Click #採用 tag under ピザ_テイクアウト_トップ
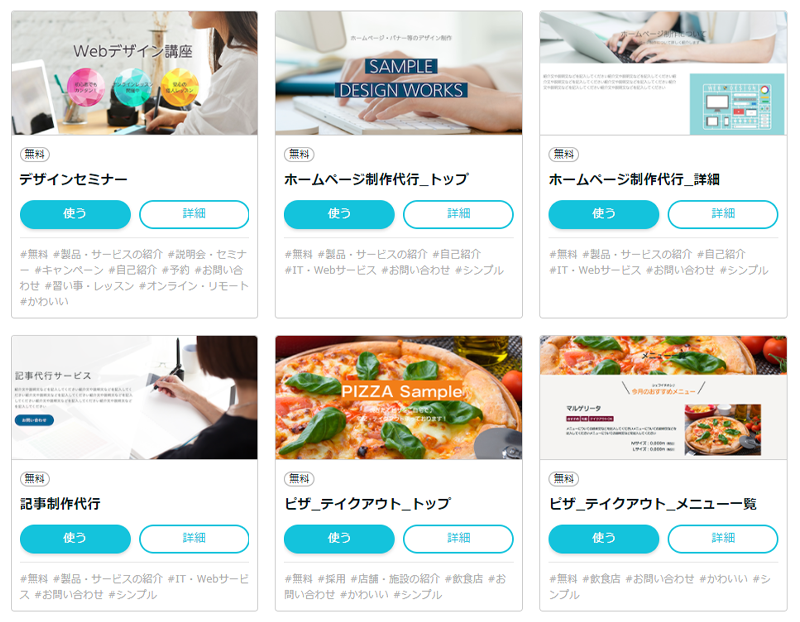Viewport: 800px width, 622px height. point(331,579)
